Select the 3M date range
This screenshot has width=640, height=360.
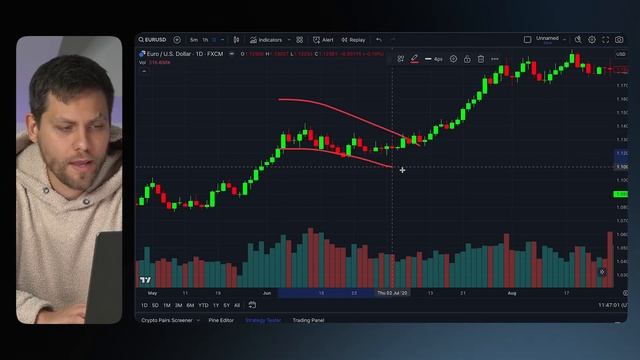[x=178, y=305]
